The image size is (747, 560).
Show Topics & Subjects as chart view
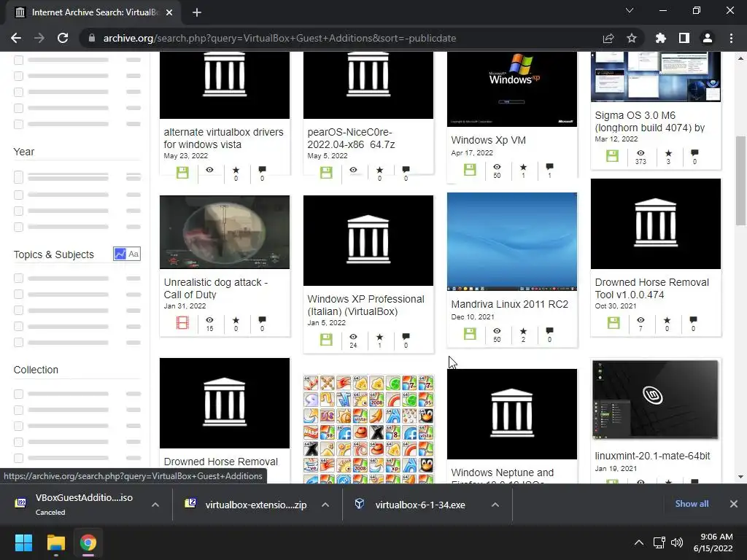click(x=120, y=254)
